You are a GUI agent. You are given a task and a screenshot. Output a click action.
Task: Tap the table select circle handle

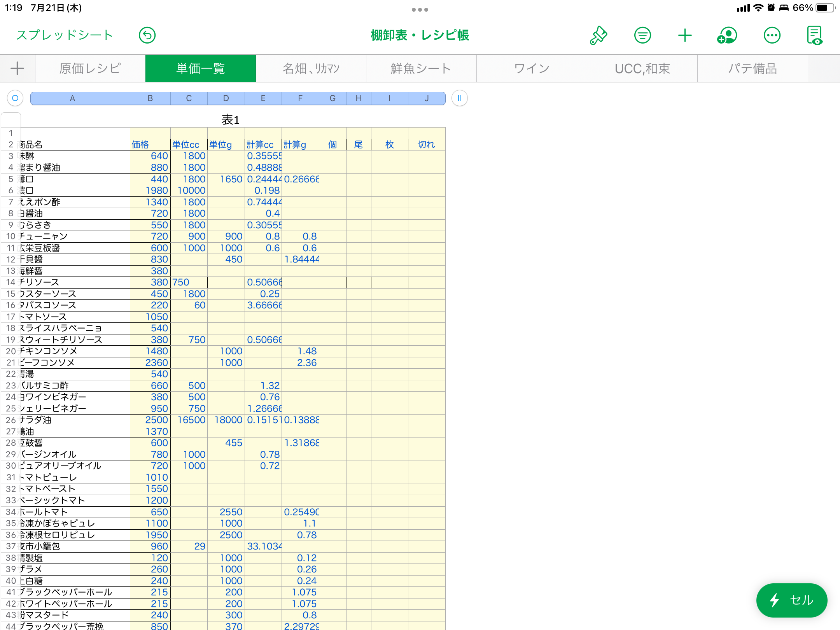(x=15, y=98)
